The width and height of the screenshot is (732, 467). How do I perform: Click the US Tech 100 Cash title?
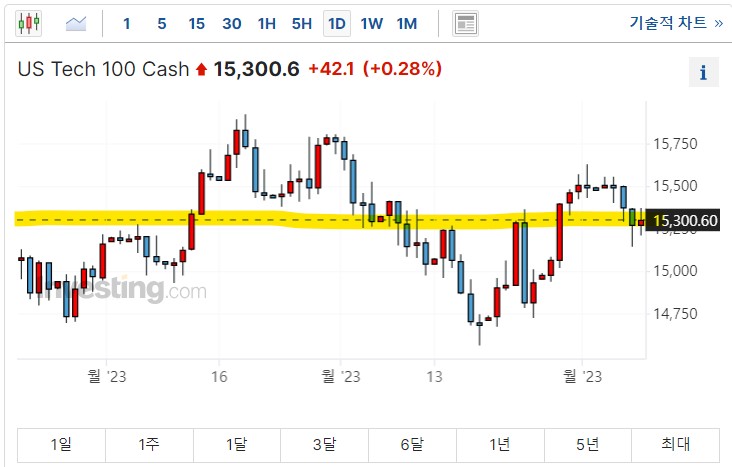point(103,69)
